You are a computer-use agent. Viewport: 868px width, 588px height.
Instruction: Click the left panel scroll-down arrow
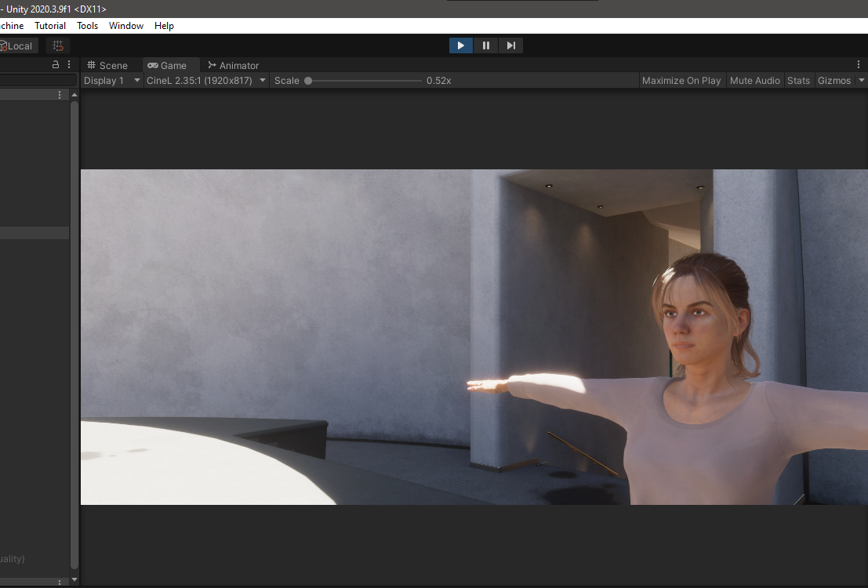click(x=74, y=580)
